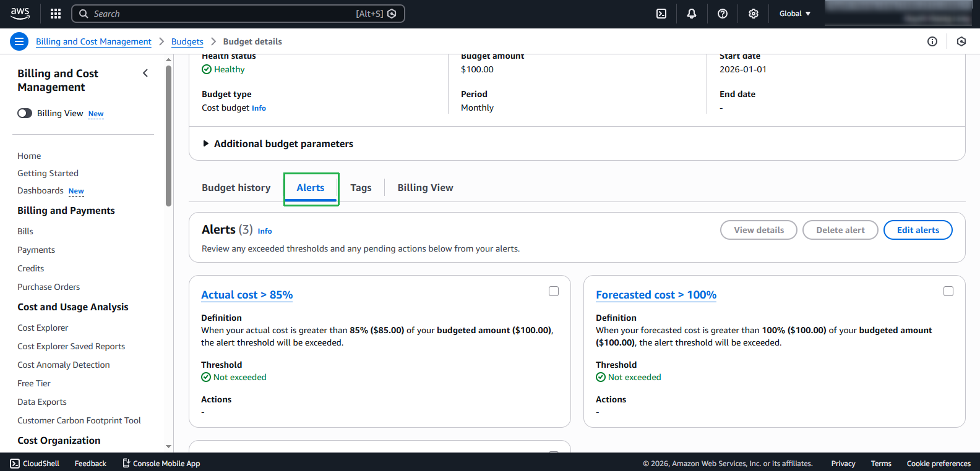The image size is (980, 471).
Task: Switch to the Budget history tab
Action: [236, 187]
